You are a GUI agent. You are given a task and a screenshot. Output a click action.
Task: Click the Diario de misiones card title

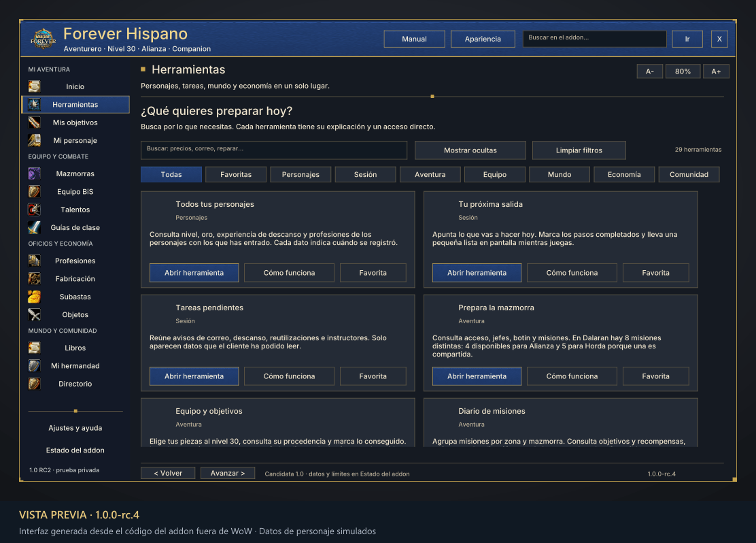tap(492, 411)
